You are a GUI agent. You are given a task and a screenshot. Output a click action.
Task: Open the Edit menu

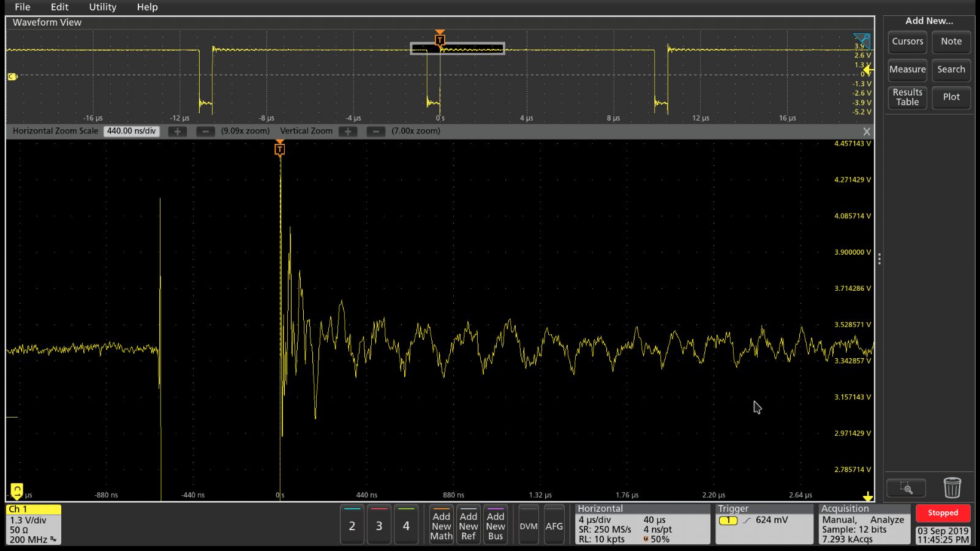[x=59, y=7]
